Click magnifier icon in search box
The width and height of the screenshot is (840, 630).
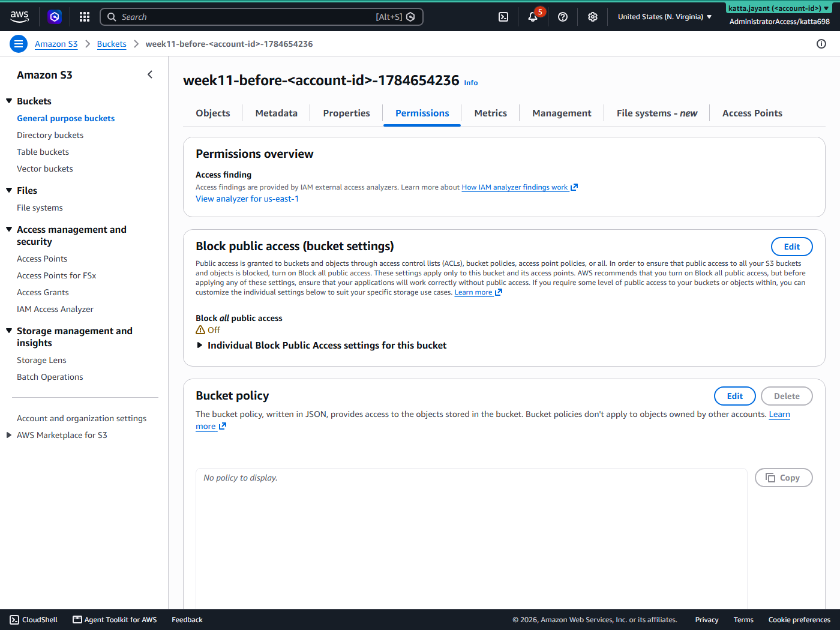(x=112, y=17)
